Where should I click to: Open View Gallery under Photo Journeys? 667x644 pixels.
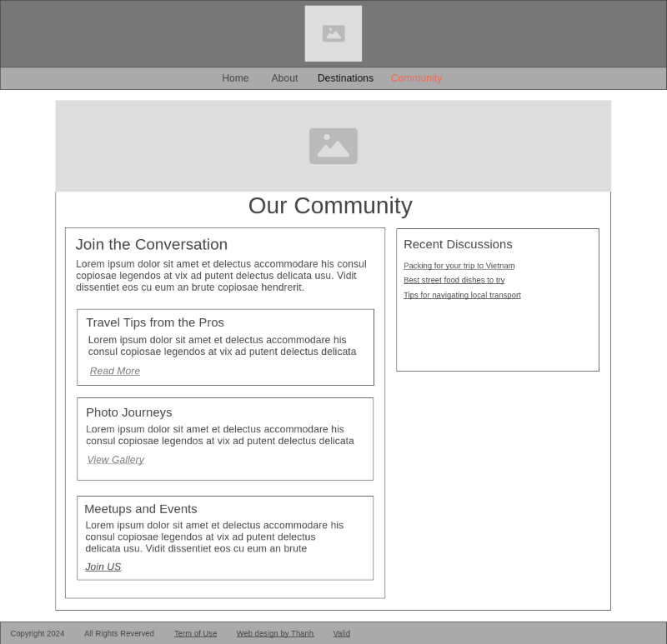pyautogui.click(x=115, y=459)
